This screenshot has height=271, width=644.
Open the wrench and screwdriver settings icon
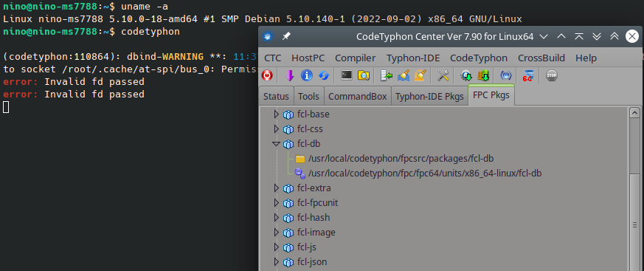click(443, 75)
